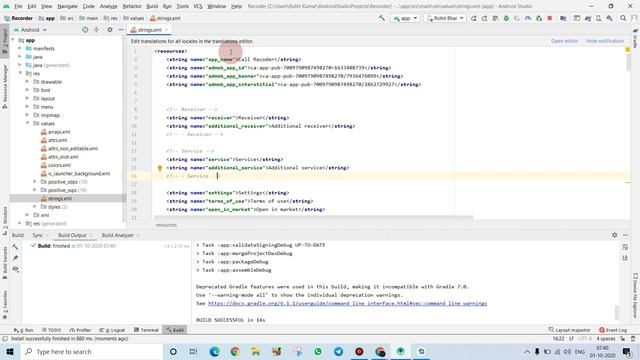Screen dimensions: 640x360
Task: Click the taskbar search box
Action: click(91, 351)
